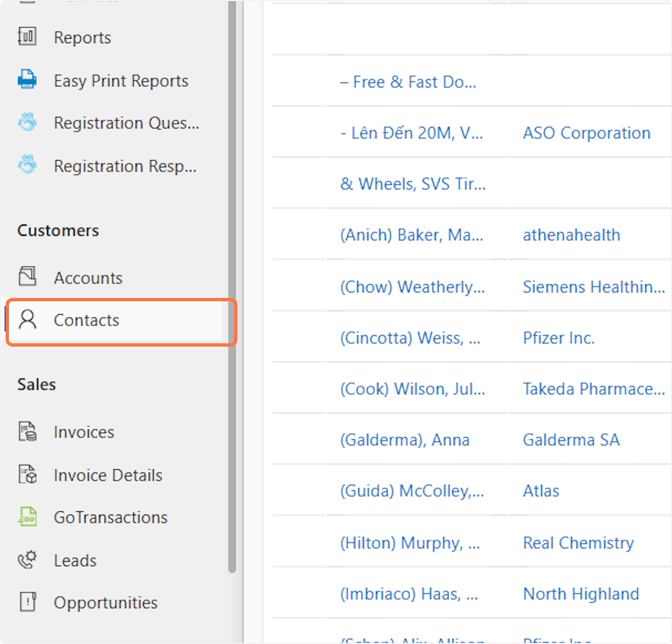Open contact '& Wheels, SVS Tir...'

click(413, 184)
